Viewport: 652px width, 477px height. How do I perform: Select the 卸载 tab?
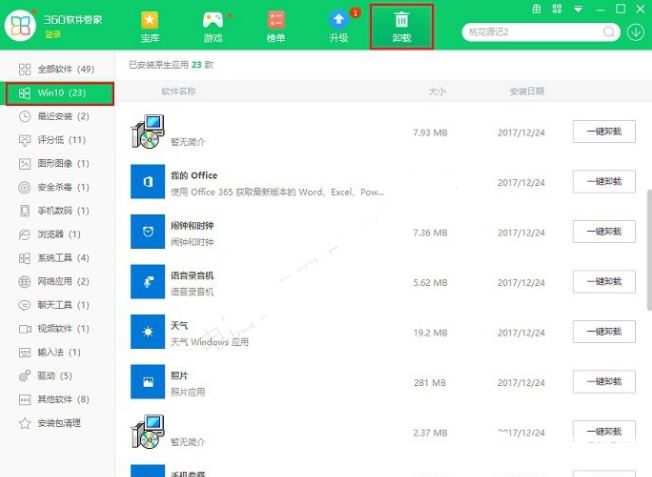[402, 27]
